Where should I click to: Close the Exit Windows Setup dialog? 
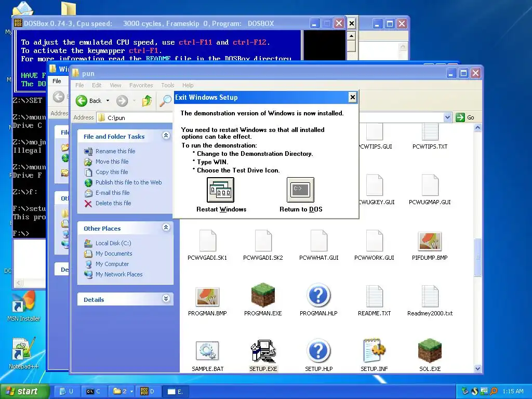pos(353,97)
